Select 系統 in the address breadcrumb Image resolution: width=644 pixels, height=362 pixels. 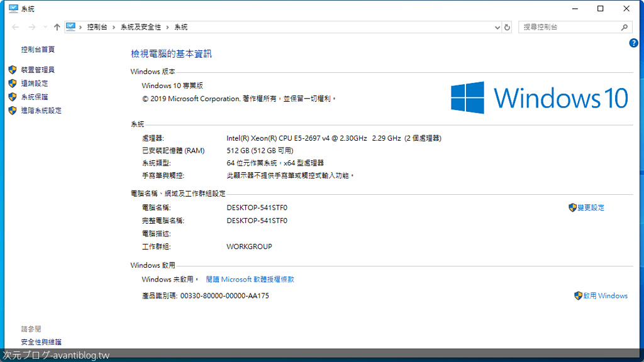tap(180, 27)
